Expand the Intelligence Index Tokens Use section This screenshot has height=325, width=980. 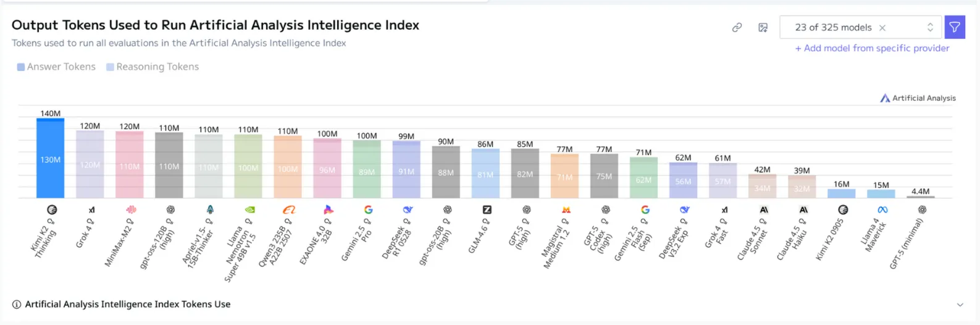click(960, 305)
